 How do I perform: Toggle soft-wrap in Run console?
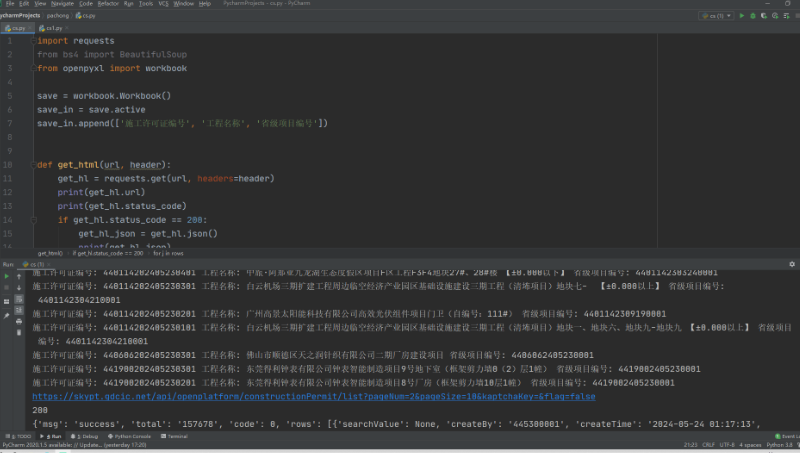click(x=19, y=299)
